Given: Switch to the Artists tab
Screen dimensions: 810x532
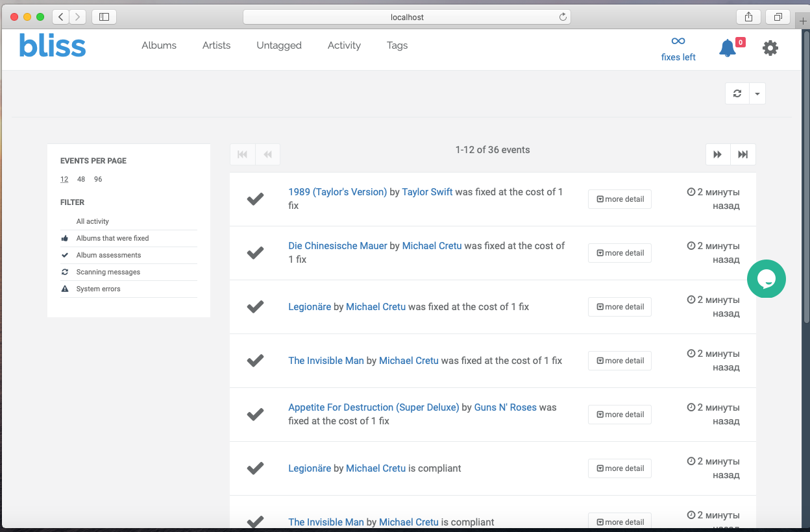Looking at the screenshot, I should [216, 45].
